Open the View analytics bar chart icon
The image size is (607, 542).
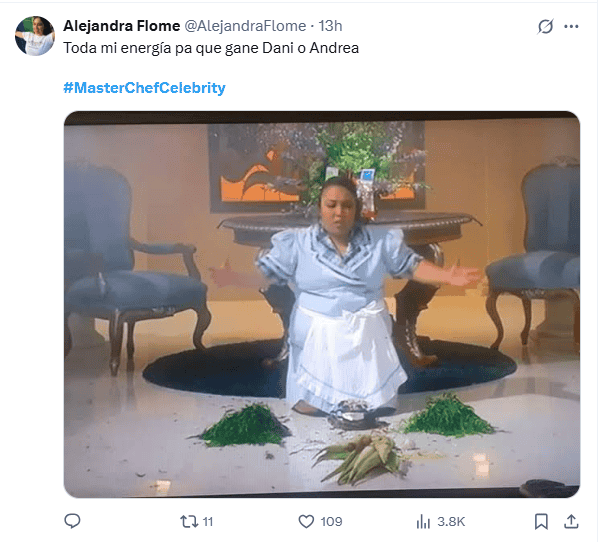[x=423, y=521]
